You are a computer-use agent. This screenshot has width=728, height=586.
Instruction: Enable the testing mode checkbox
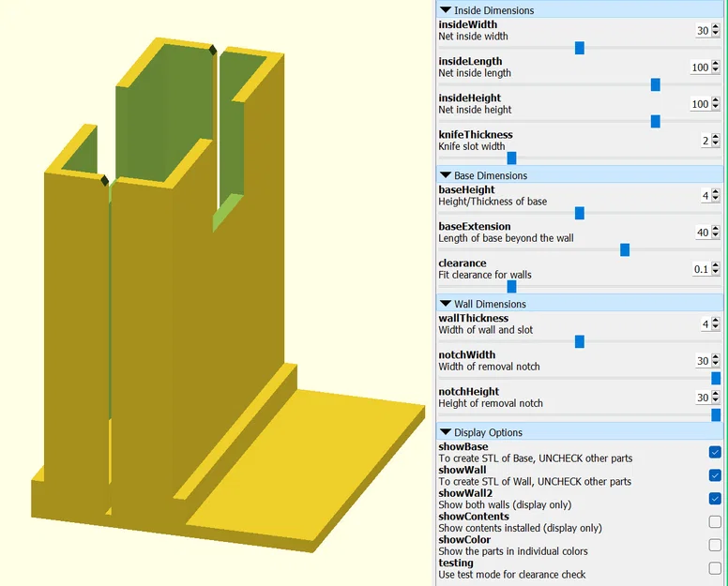coord(715,568)
